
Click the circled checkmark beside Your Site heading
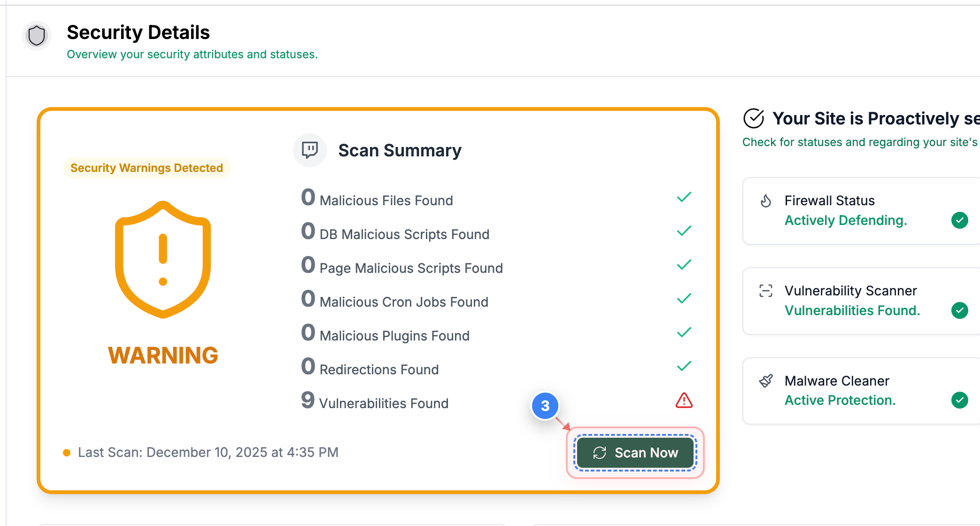(x=753, y=118)
